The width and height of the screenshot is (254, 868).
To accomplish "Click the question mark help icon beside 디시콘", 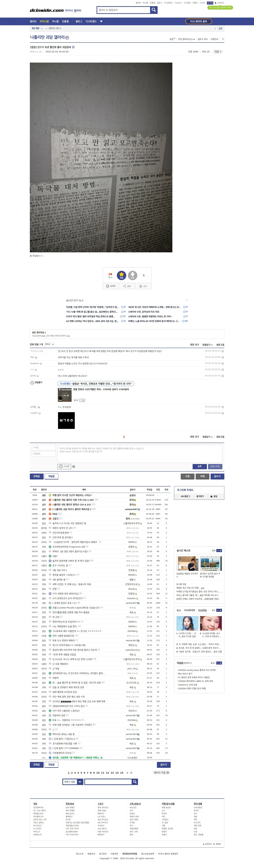I will tap(74, 466).
